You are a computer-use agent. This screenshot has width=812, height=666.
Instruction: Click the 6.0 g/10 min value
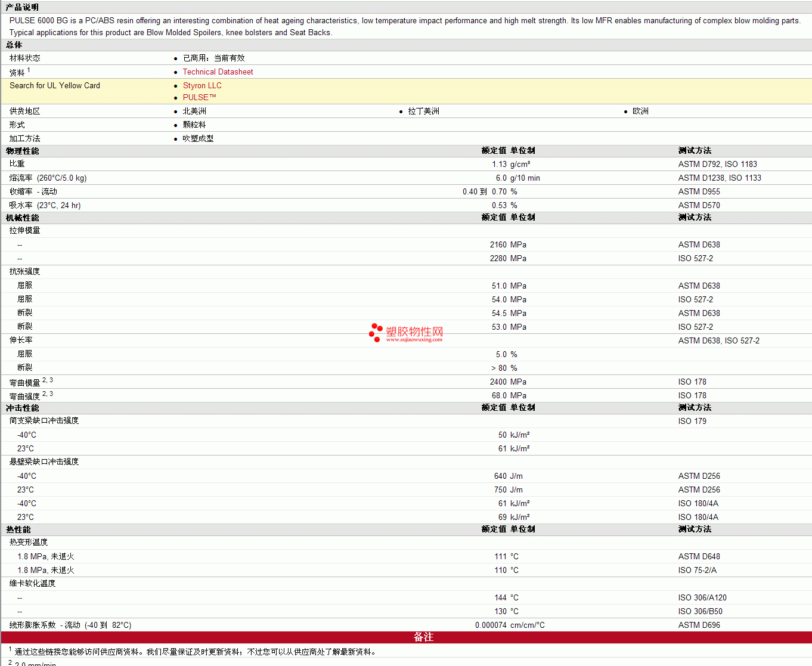[x=517, y=178]
